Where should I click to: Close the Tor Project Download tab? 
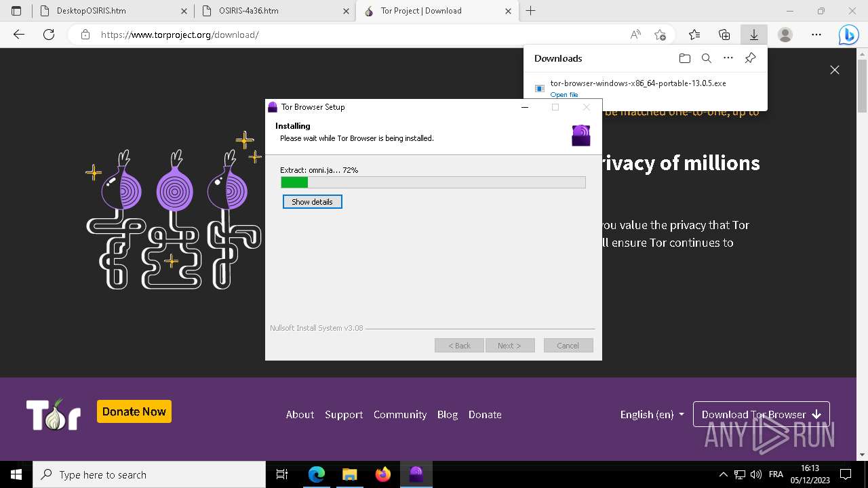coord(509,11)
